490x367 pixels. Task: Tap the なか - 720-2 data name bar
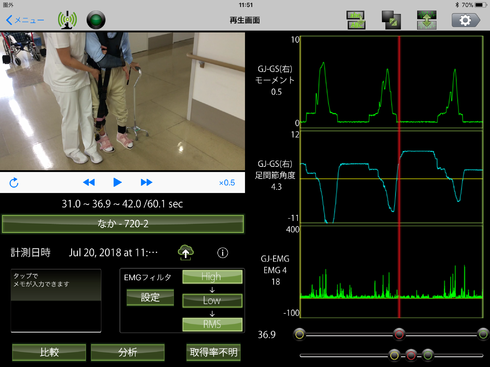click(123, 224)
